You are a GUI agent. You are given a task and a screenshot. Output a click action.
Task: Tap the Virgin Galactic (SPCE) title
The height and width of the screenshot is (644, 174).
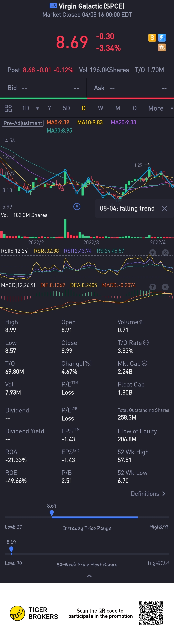92,6
